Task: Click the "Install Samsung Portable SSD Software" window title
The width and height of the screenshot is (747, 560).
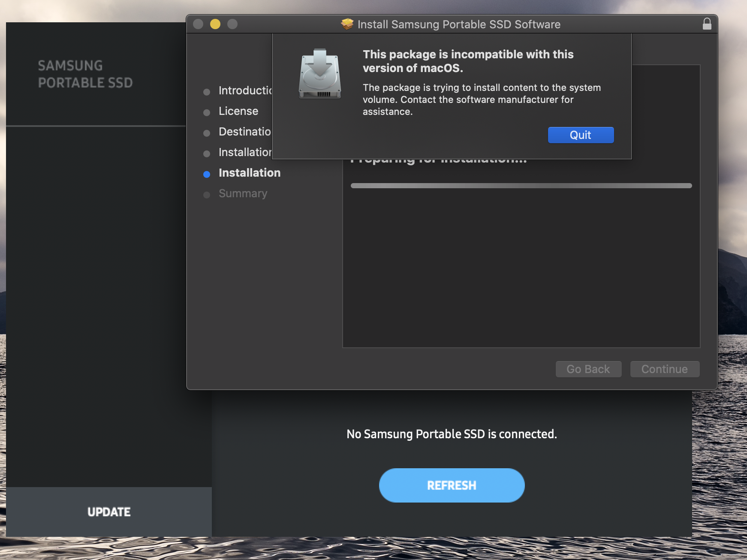Action: 459,24
